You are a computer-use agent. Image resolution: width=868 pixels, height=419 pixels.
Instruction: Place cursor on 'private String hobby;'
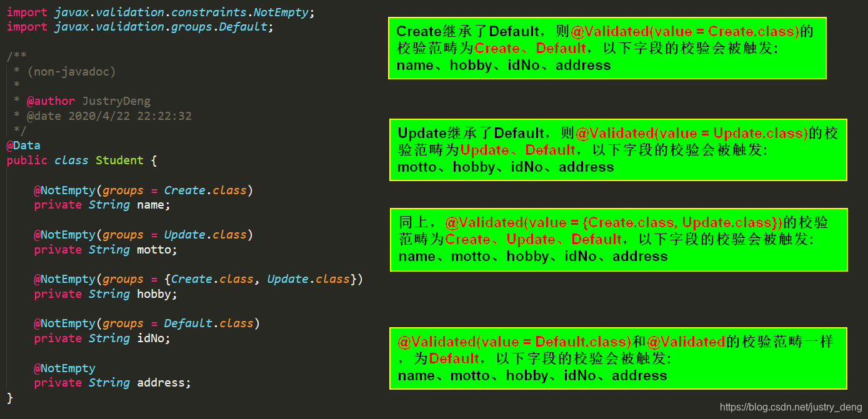[106, 294]
